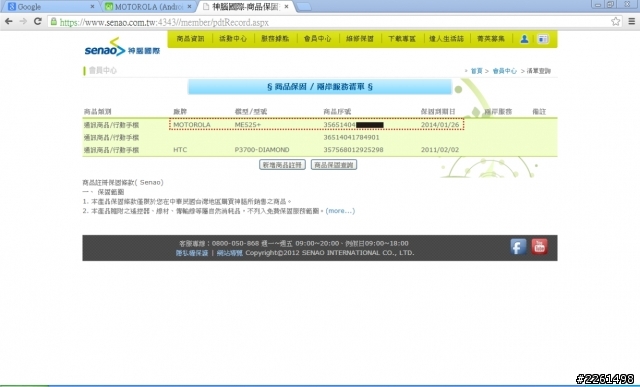640x387 pixels.
Task: Open 網站導覽 footer link
Action: 229,253
